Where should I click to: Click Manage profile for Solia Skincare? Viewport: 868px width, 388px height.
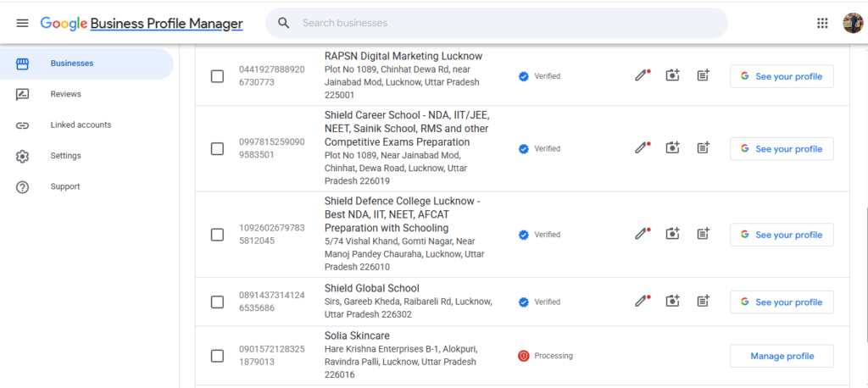click(782, 356)
